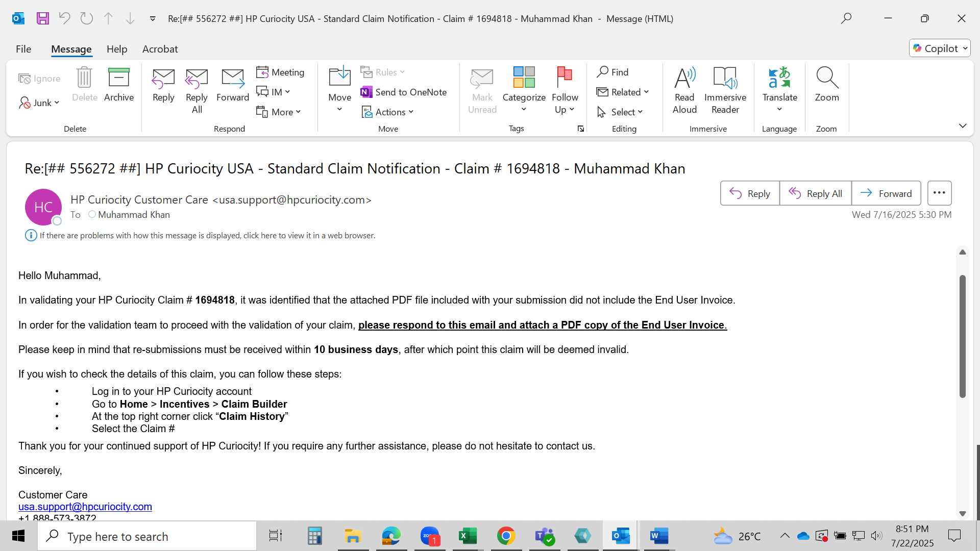Image resolution: width=980 pixels, height=551 pixels.
Task: Open more actions ellipsis button
Action: [x=939, y=193]
